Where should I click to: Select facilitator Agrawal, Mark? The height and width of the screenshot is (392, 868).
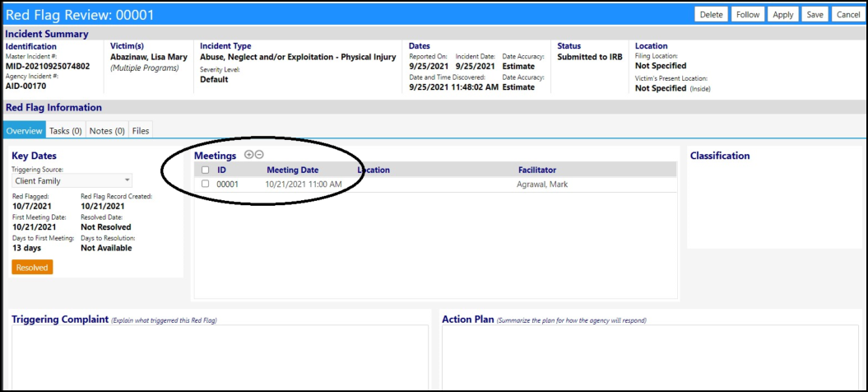[x=542, y=184]
